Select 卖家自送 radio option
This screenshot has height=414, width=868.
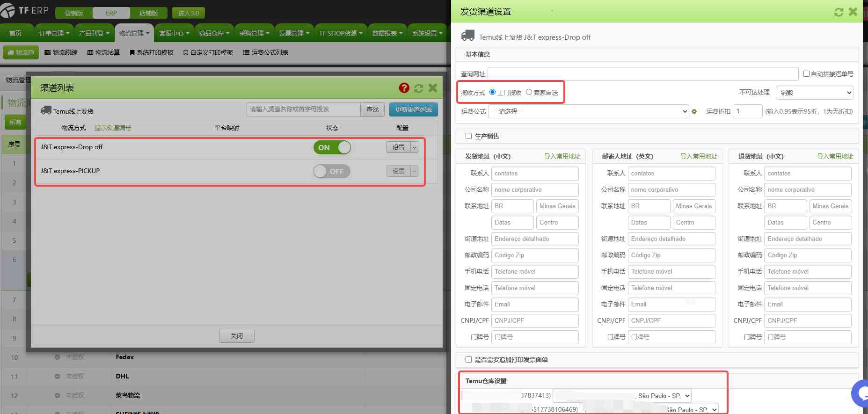pos(529,92)
